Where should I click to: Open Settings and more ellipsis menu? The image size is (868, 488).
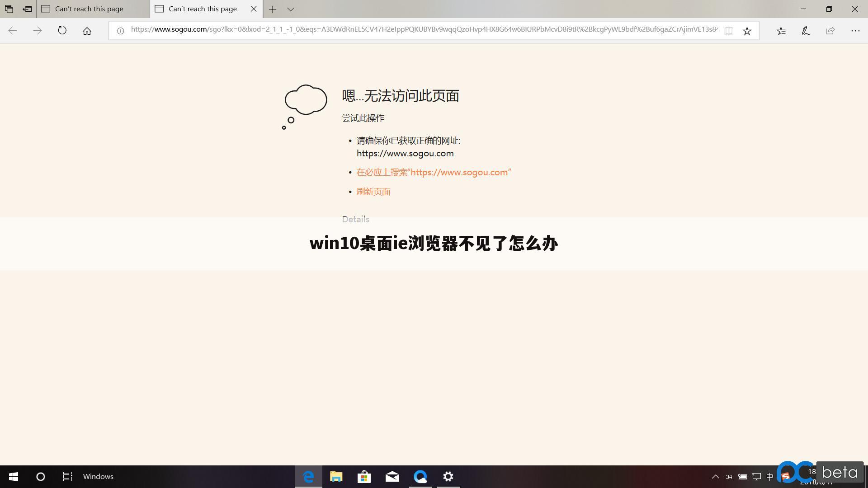pyautogui.click(x=855, y=31)
